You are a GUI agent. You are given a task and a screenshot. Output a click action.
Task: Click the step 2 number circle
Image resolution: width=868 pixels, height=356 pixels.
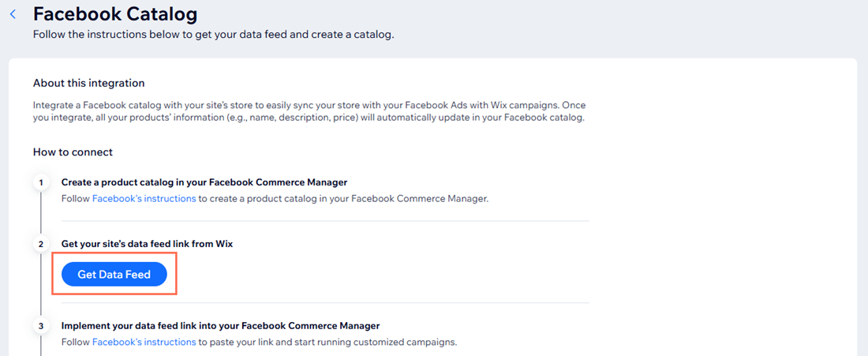click(x=40, y=244)
